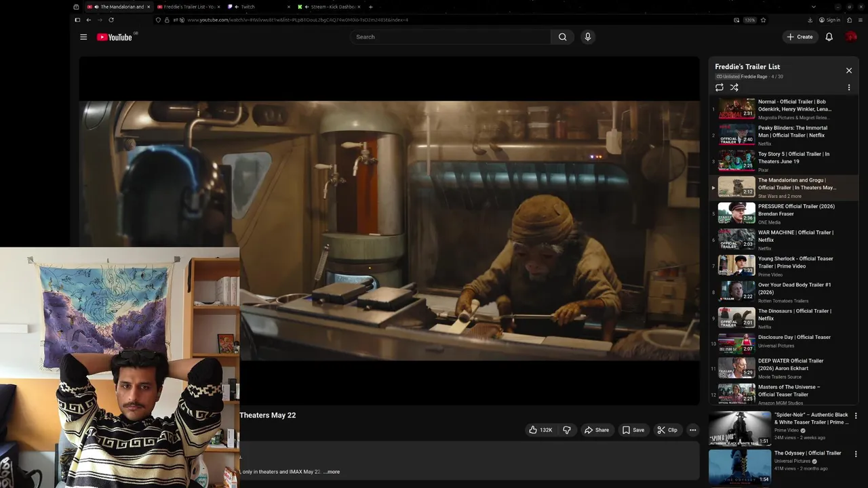Click Universal Pictures under The Odyssey

tap(792, 461)
